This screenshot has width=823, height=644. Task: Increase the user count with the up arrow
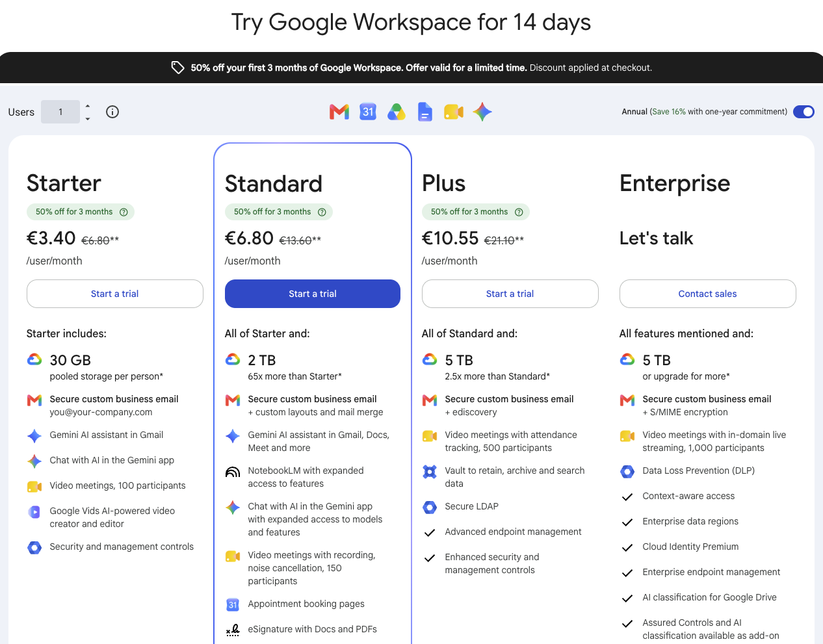pyautogui.click(x=88, y=106)
